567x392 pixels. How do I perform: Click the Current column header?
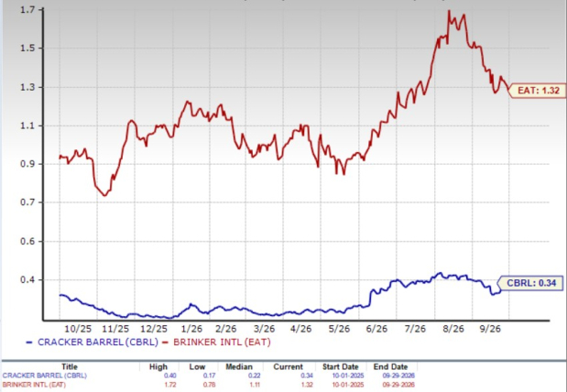[x=289, y=366]
